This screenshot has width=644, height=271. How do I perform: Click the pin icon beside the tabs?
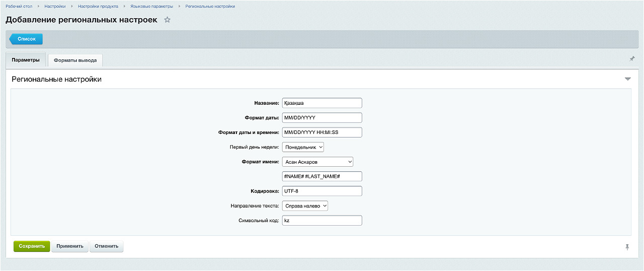pyautogui.click(x=632, y=59)
